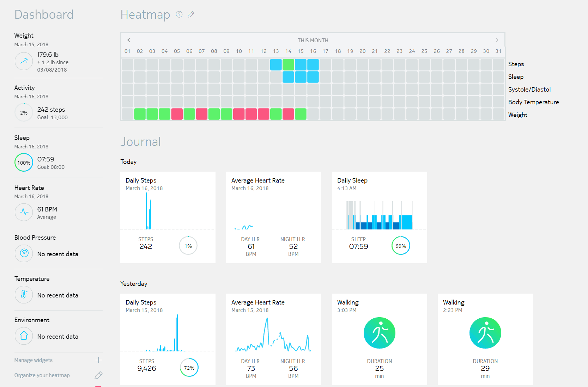Select the Steps row label in heatmap

(x=516, y=64)
